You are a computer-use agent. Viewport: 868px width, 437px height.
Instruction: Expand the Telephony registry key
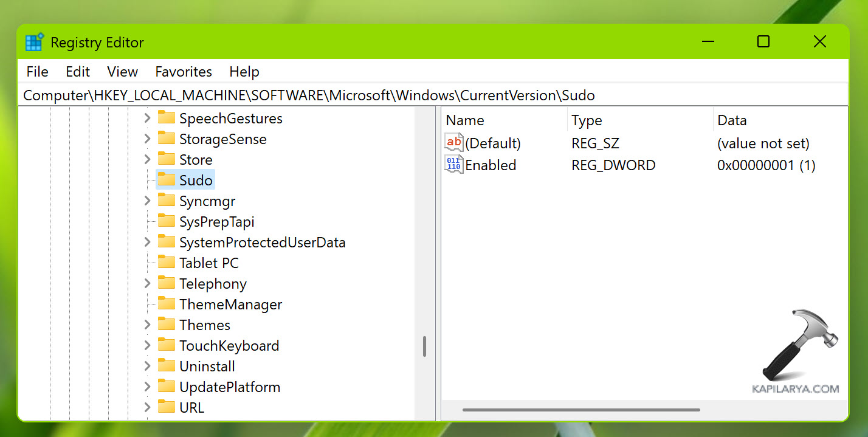pos(147,284)
